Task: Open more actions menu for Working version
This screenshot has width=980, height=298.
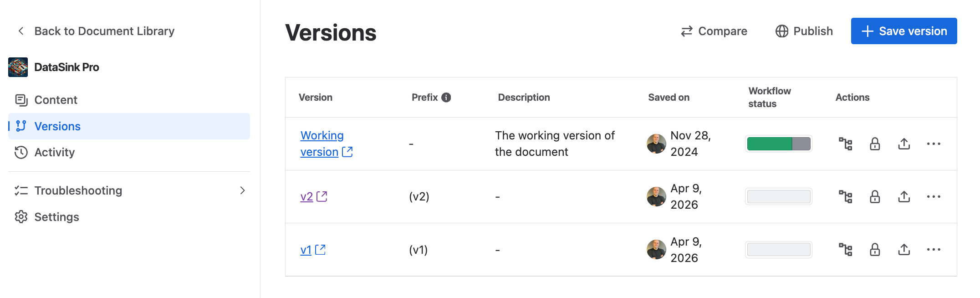Action: (934, 144)
